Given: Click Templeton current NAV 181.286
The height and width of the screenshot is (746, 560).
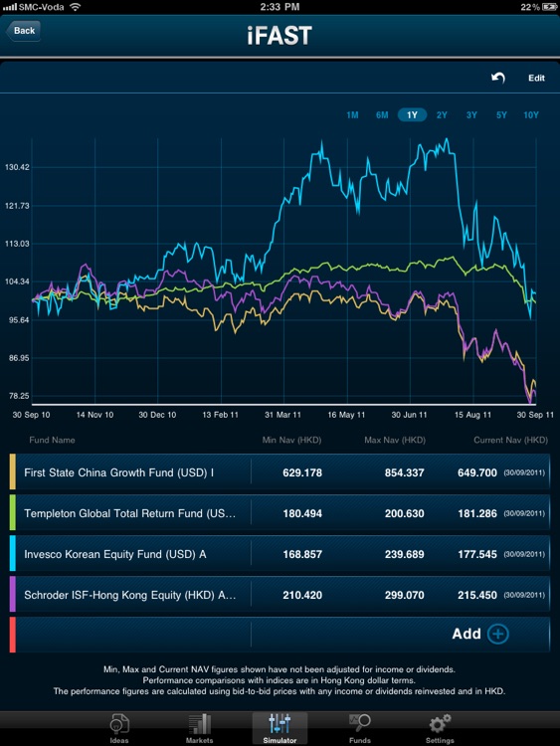Looking at the screenshot, I should pyautogui.click(x=477, y=514).
